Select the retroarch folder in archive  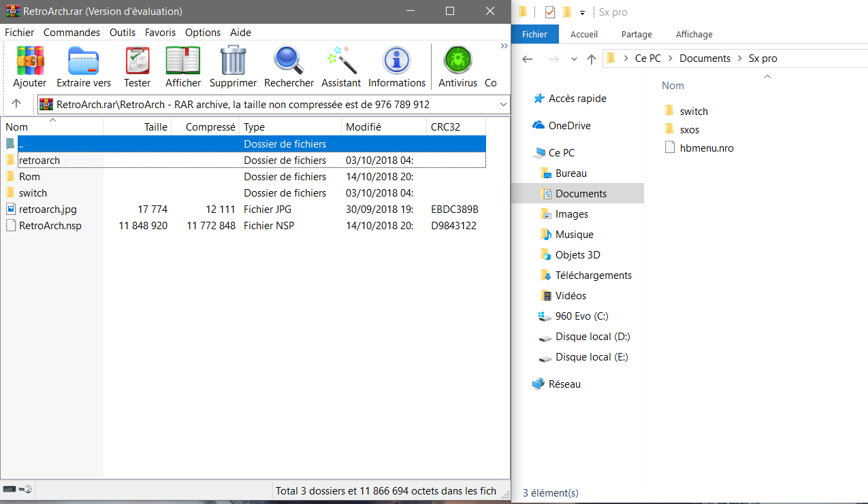point(244,161)
